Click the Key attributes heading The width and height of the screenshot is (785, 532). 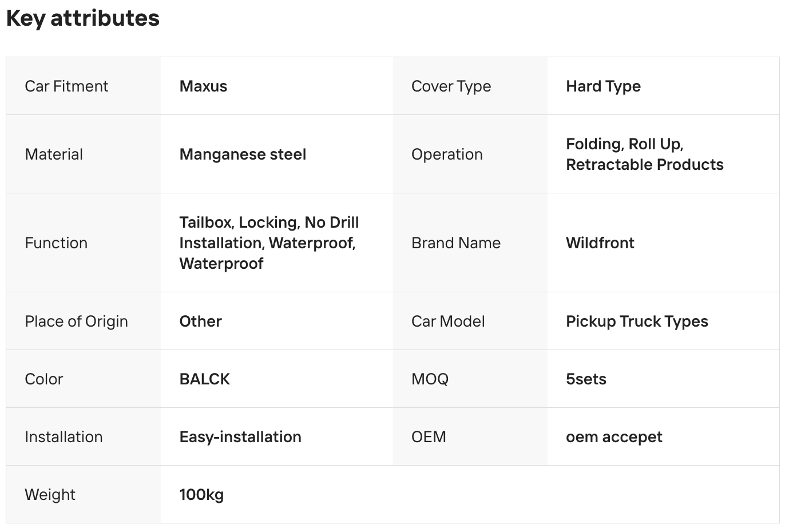click(x=82, y=18)
